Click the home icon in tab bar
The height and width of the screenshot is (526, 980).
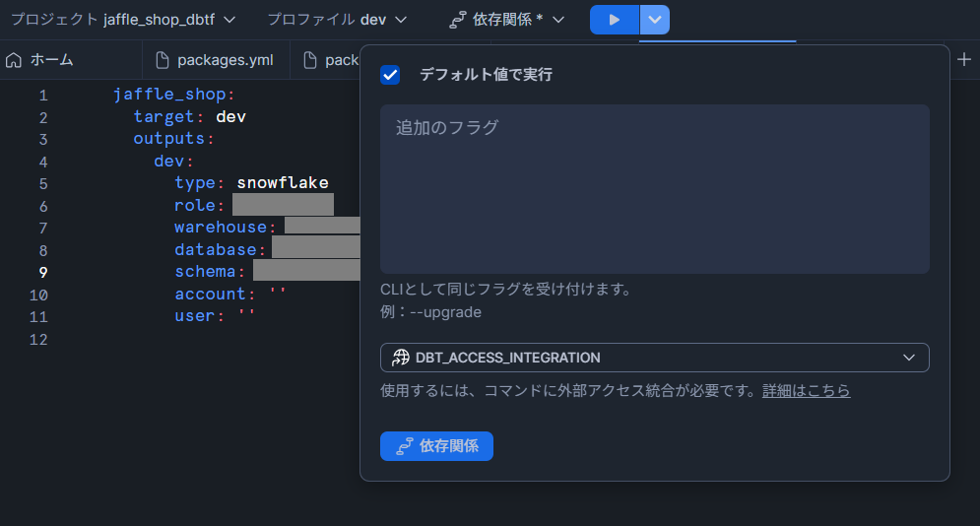click(x=14, y=60)
